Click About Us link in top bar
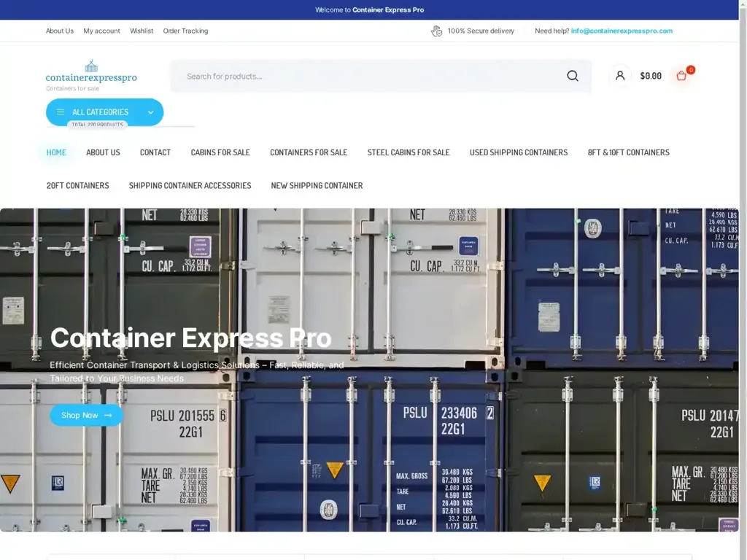 pyautogui.click(x=60, y=31)
